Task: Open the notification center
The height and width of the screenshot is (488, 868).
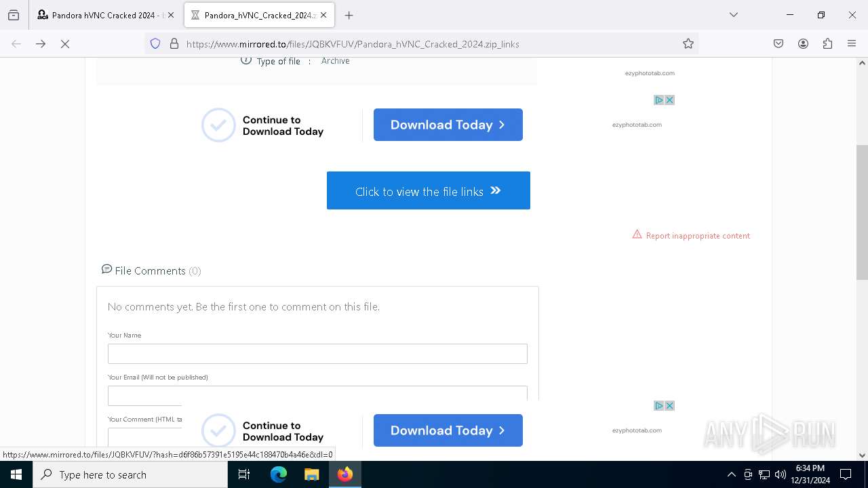Action: pos(846,474)
